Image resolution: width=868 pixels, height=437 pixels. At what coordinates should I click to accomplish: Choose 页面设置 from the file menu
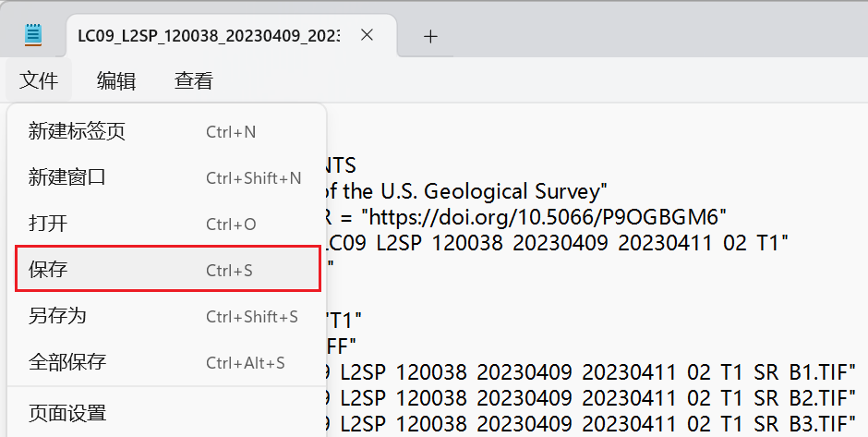click(x=167, y=413)
